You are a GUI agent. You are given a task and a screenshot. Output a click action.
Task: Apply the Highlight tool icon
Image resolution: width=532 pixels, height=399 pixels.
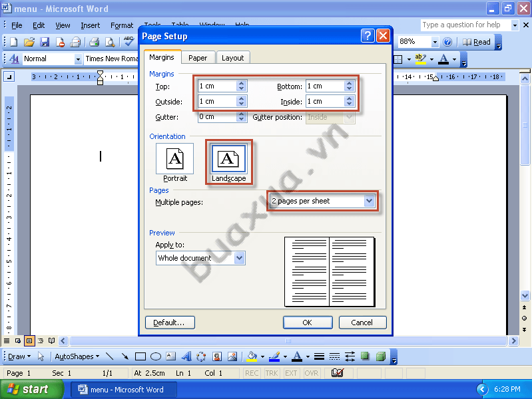click(420, 59)
